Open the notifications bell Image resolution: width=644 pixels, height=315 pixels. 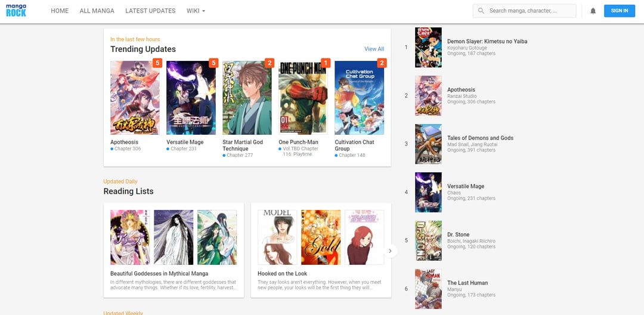pyautogui.click(x=593, y=11)
